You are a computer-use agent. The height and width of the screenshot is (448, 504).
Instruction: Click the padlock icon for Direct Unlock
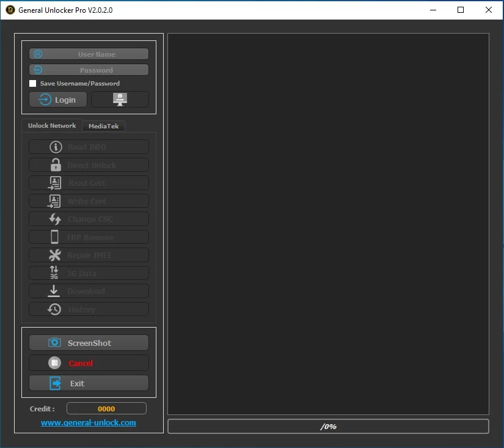[x=56, y=164]
